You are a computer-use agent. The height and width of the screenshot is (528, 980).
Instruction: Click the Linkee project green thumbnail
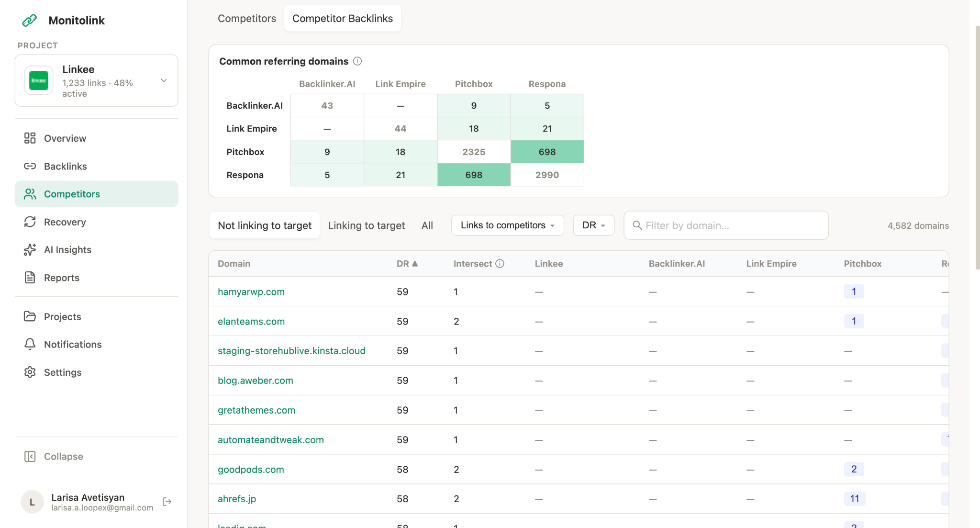39,80
